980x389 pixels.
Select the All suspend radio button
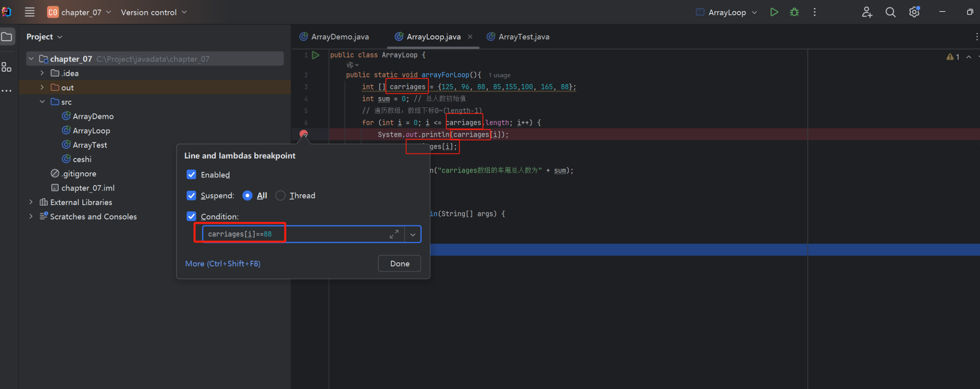point(247,195)
